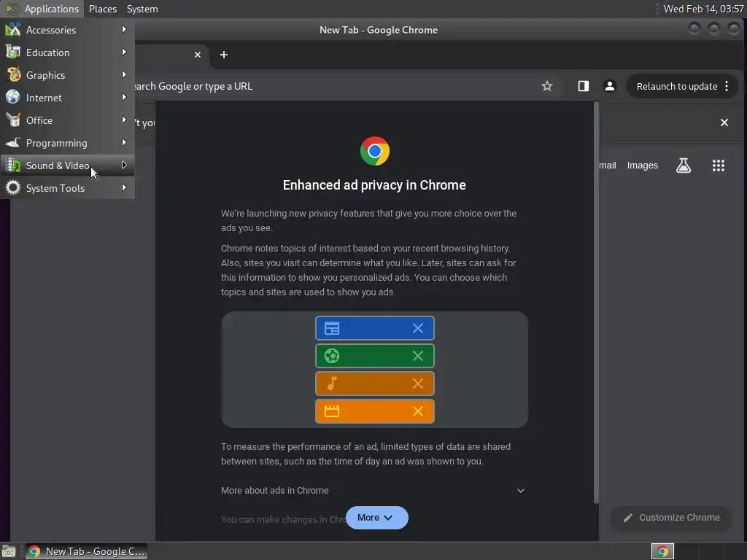
Task: Expand More about ads in Chrome
Action: click(x=373, y=491)
